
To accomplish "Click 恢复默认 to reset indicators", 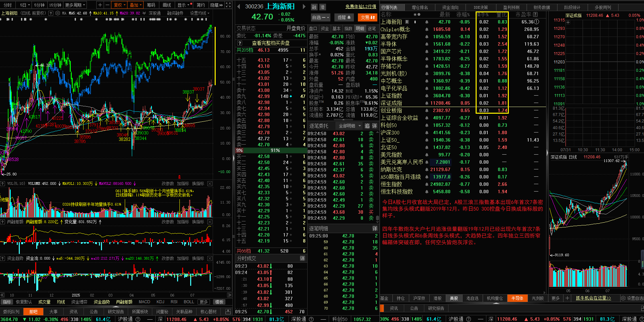I will click(x=24, y=302).
